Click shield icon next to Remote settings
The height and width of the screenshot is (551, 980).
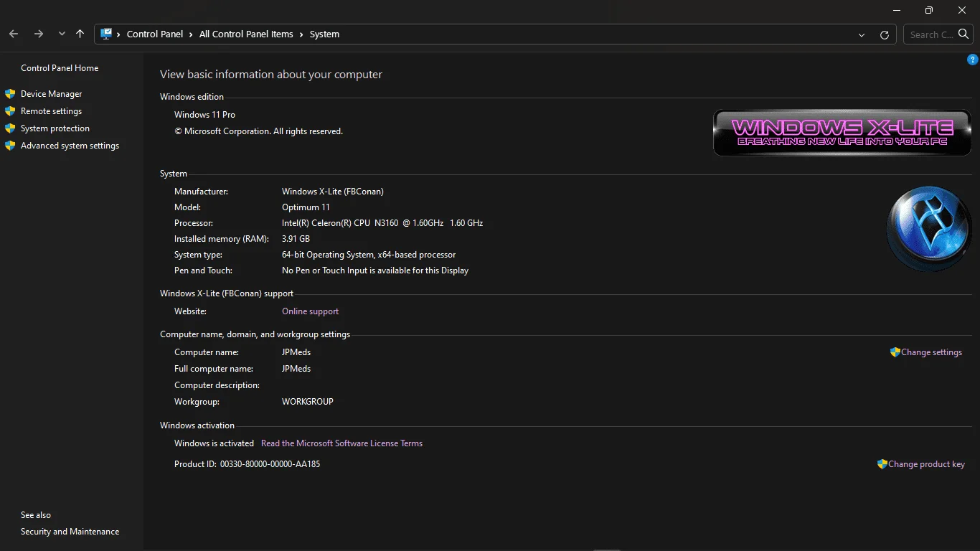[x=10, y=111]
